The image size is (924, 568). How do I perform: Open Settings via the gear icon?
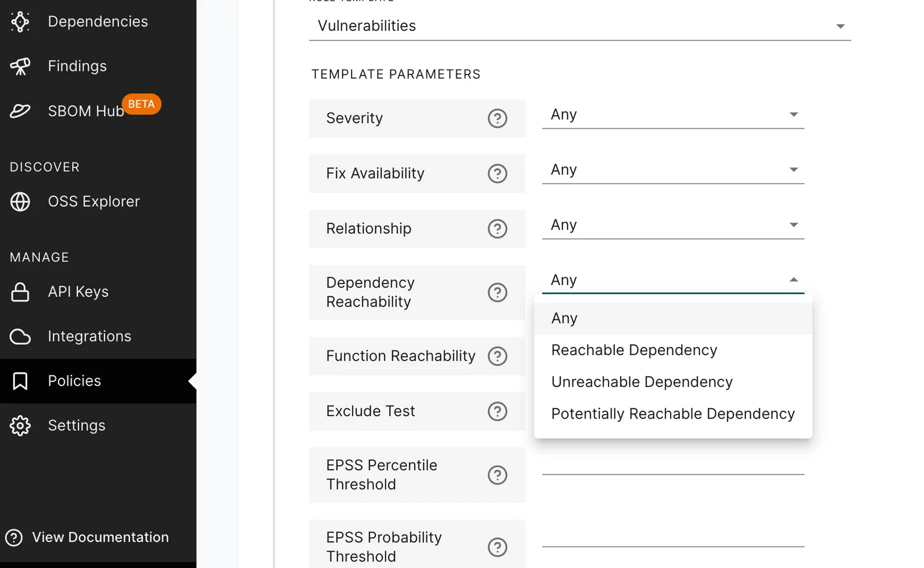20,425
